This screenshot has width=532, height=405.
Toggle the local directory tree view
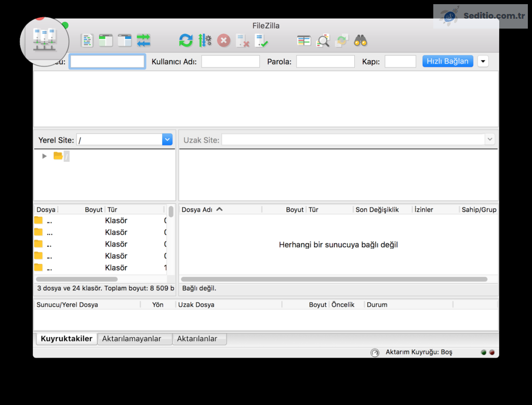click(106, 41)
